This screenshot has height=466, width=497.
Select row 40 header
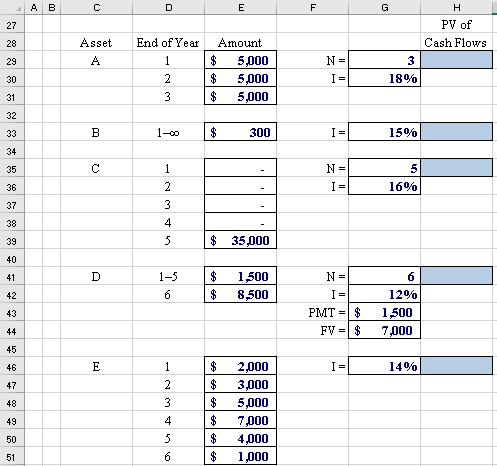(12, 259)
